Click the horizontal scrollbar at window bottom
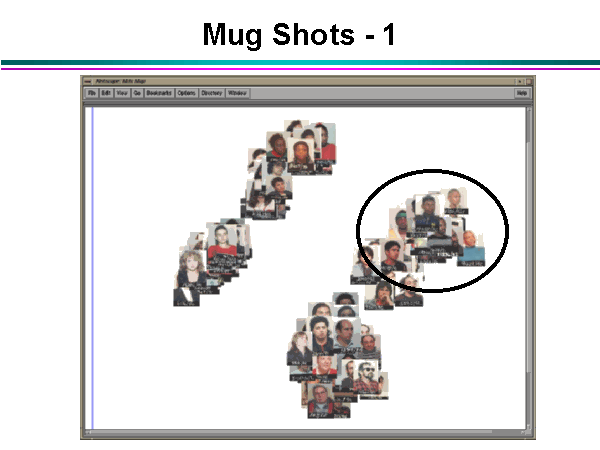Viewport: 600px width, 450px height. click(300, 433)
